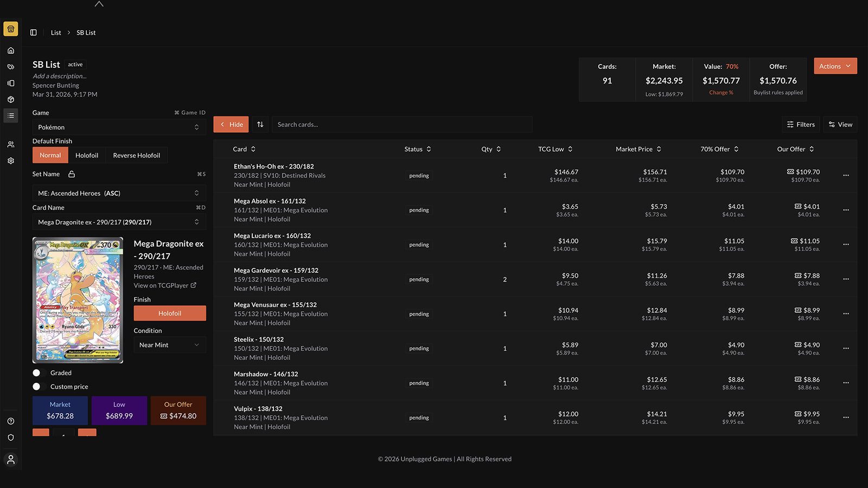Click the collapse chevron at the top edge
This screenshot has height=488, width=868.
click(99, 4)
